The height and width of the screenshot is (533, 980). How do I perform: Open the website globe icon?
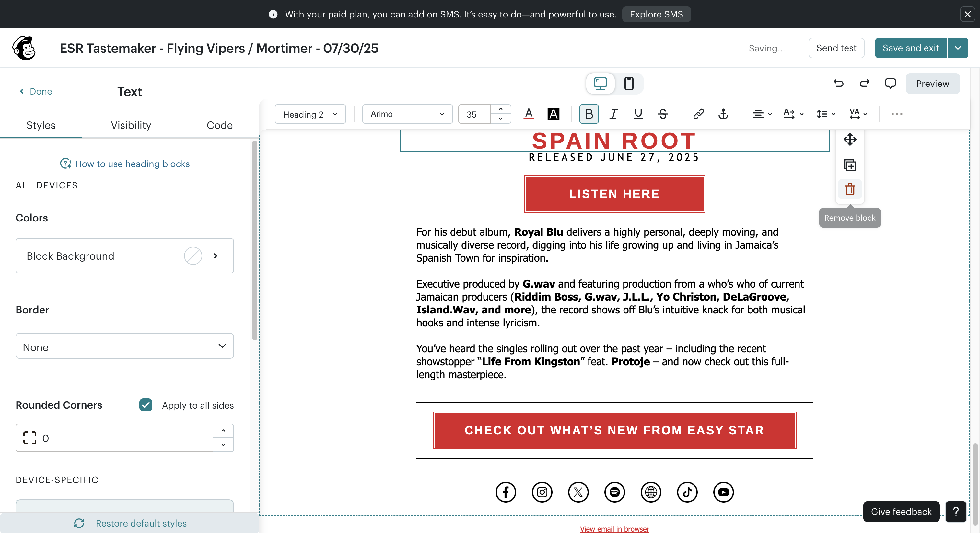(x=651, y=492)
